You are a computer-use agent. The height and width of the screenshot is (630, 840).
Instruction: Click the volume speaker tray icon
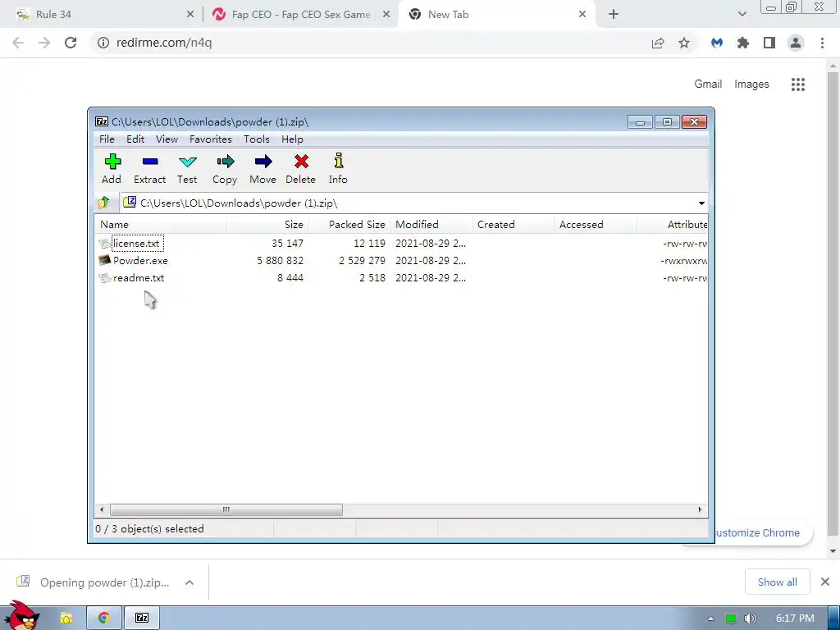coord(751,619)
